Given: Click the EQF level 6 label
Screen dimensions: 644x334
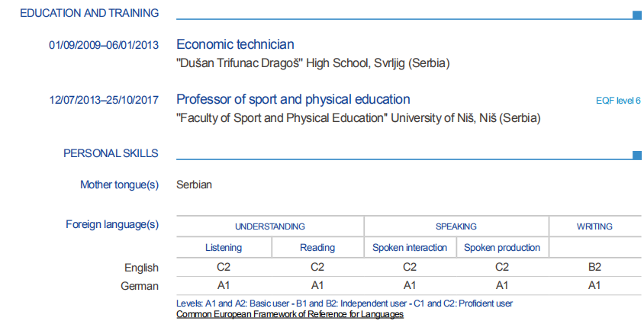Looking at the screenshot, I should [x=617, y=101].
